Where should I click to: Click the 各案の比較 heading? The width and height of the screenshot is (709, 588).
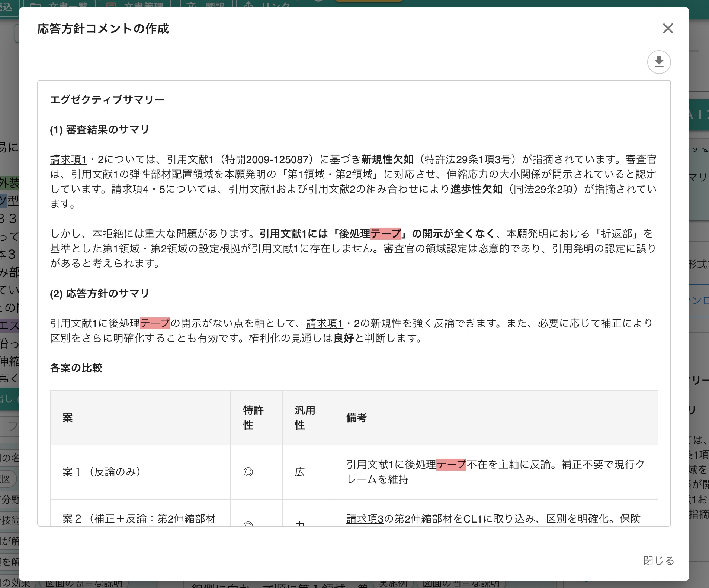click(x=76, y=368)
